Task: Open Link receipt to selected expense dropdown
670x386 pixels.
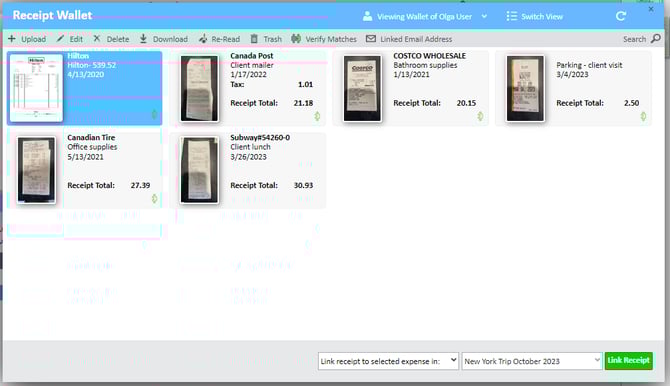Action: pyautogui.click(x=388, y=361)
